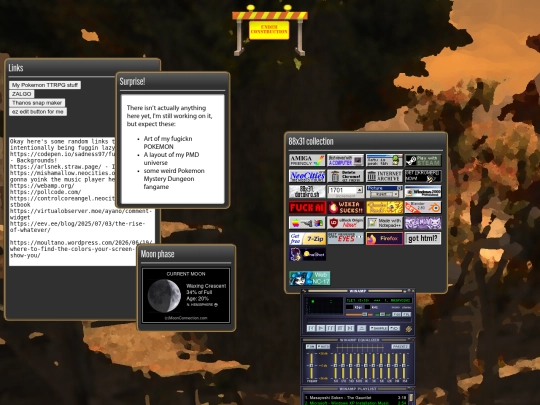Click the Amiga Friendly badge
The image size is (540, 405).
(x=307, y=160)
